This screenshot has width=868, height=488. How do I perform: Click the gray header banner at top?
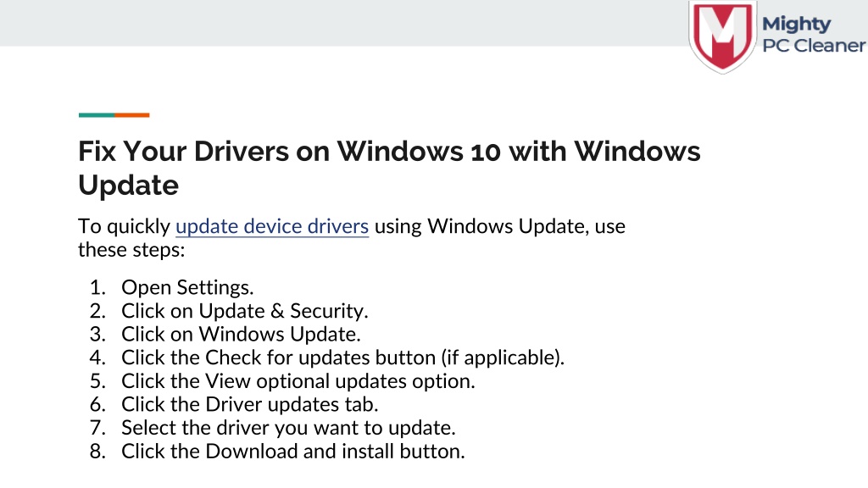tap(343, 23)
